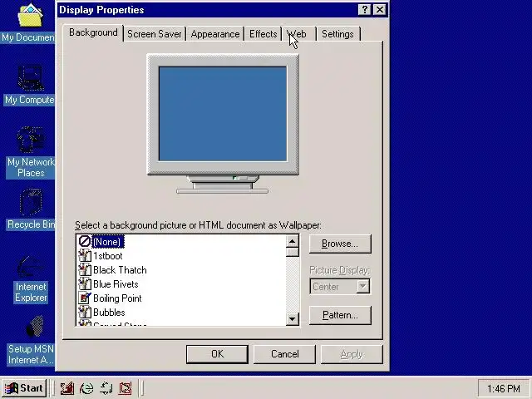The width and height of the screenshot is (532, 399).
Task: Launch Internet Explorer from quick launch bar
Action: tap(86, 388)
